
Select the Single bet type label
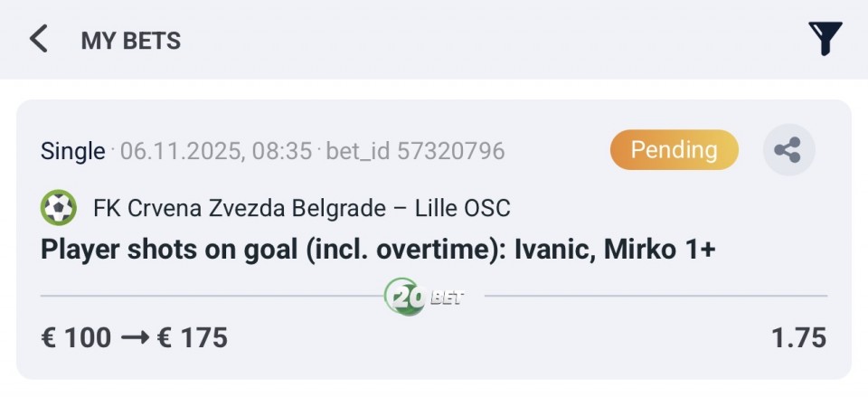click(72, 151)
